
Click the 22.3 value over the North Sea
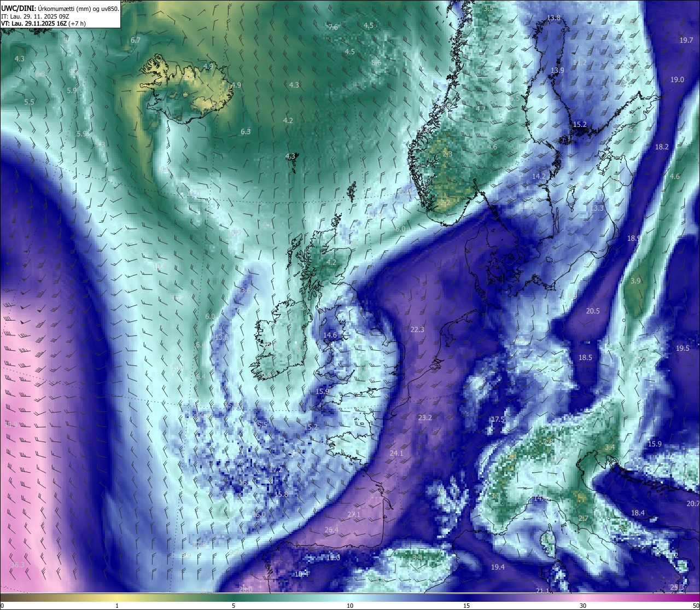(417, 329)
